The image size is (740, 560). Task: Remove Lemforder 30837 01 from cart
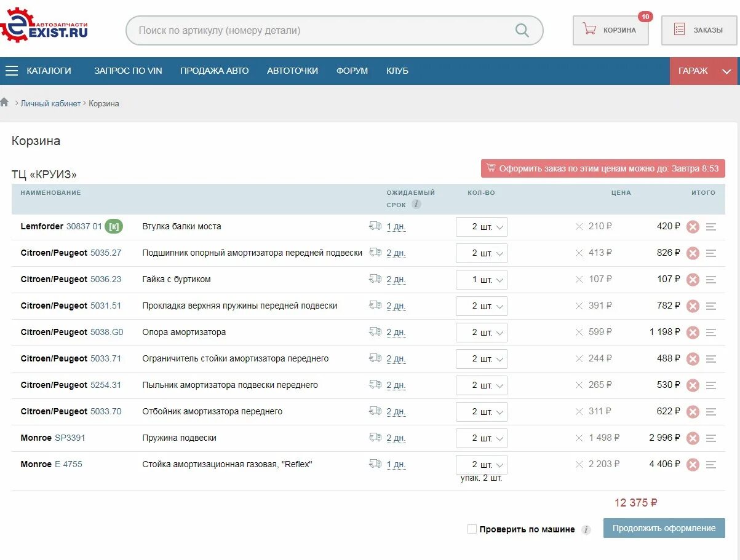(693, 227)
